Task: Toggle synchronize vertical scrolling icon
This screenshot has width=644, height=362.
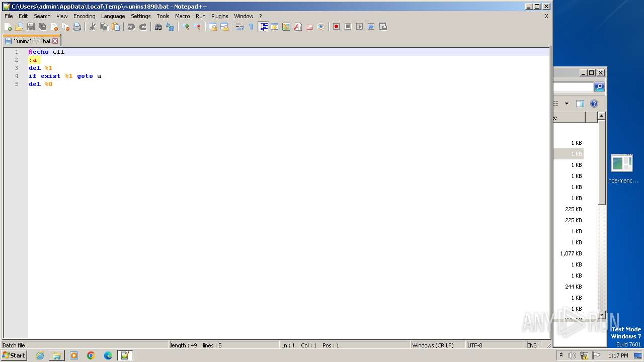Action: pos(213,27)
